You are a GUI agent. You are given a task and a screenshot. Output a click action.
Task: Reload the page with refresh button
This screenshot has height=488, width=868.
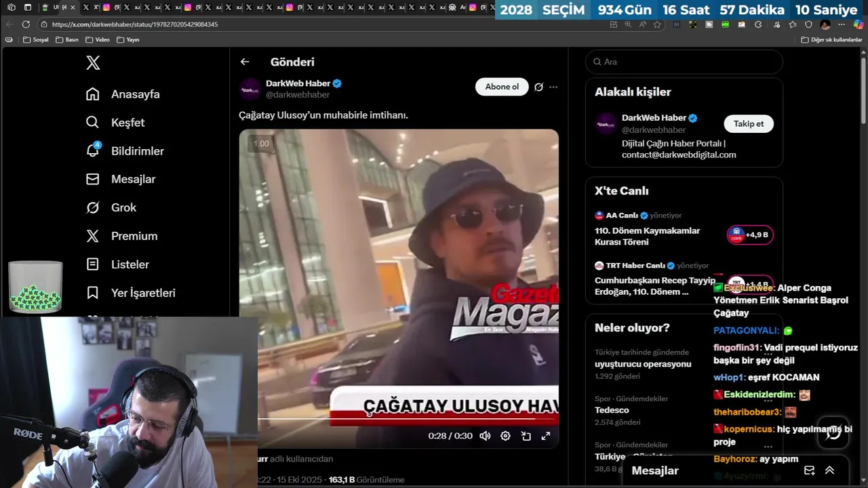pyautogui.click(x=26, y=24)
